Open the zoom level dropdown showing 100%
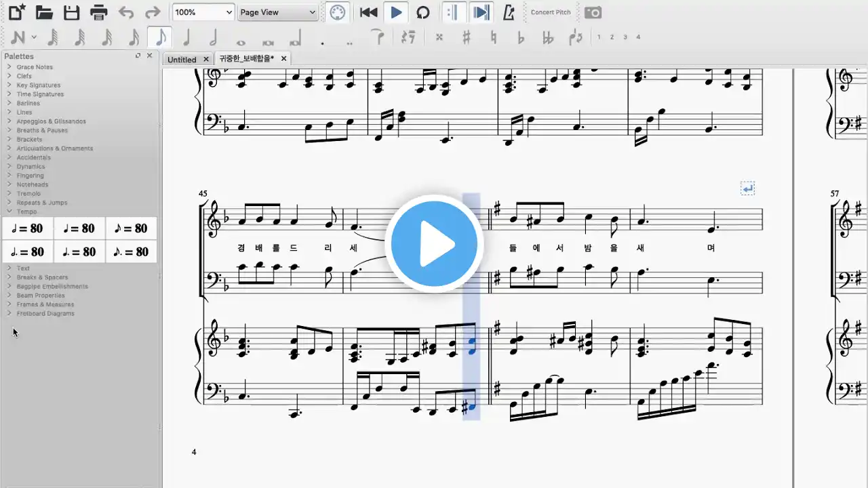868x488 pixels. tap(203, 12)
